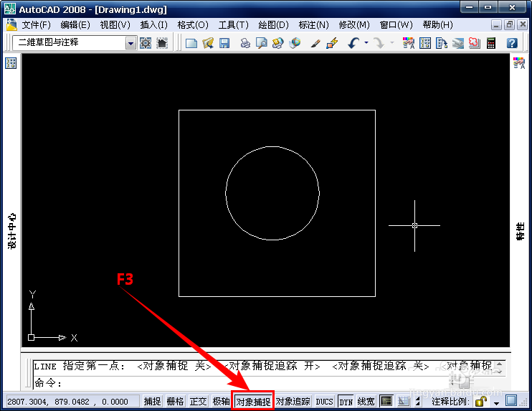Click the 注释比例 annotation scale control
The height and width of the screenshot is (411, 532).
(x=450, y=402)
